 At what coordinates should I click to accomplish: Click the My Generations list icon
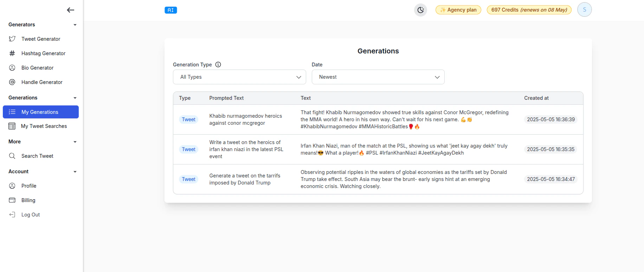(x=12, y=112)
